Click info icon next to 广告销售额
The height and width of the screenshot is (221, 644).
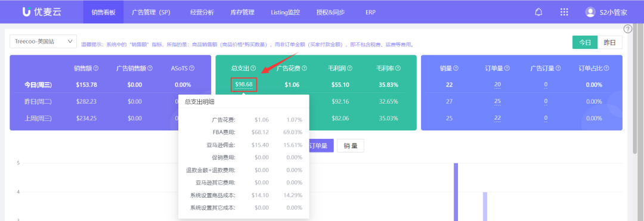[x=150, y=69]
